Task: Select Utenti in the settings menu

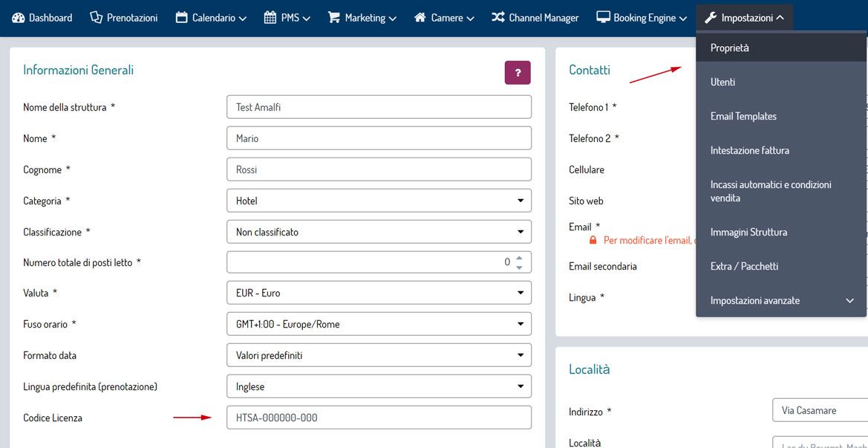Action: [722, 82]
